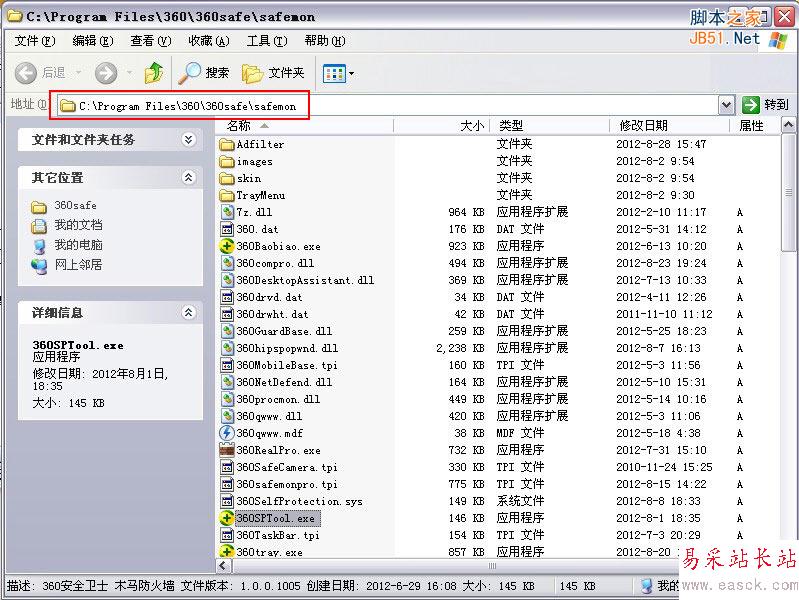
Task: Select file name 360TaskBar.tpi
Action: 278,535
